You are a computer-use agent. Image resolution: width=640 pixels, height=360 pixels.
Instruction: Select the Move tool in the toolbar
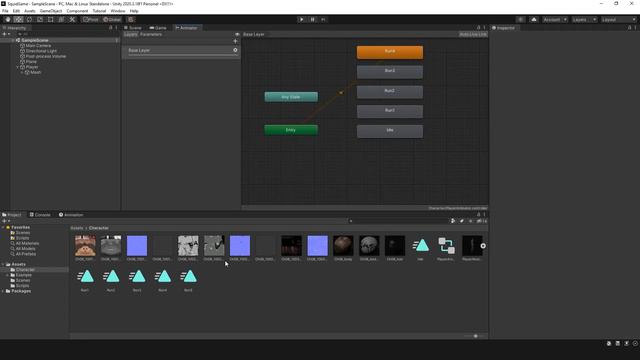click(x=18, y=20)
